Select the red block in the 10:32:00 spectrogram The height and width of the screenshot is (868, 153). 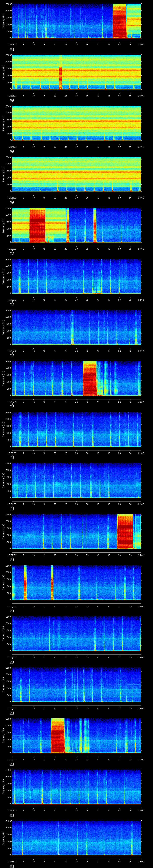tap(125, 531)
